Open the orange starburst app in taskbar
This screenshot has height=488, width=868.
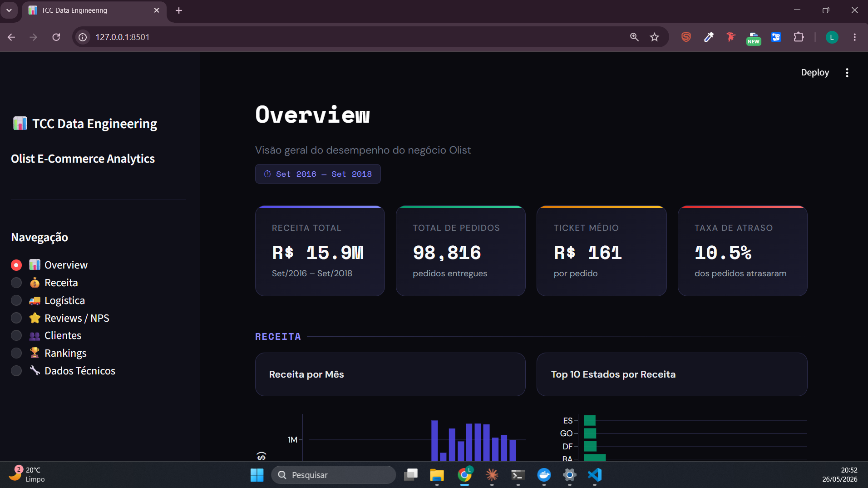click(492, 475)
